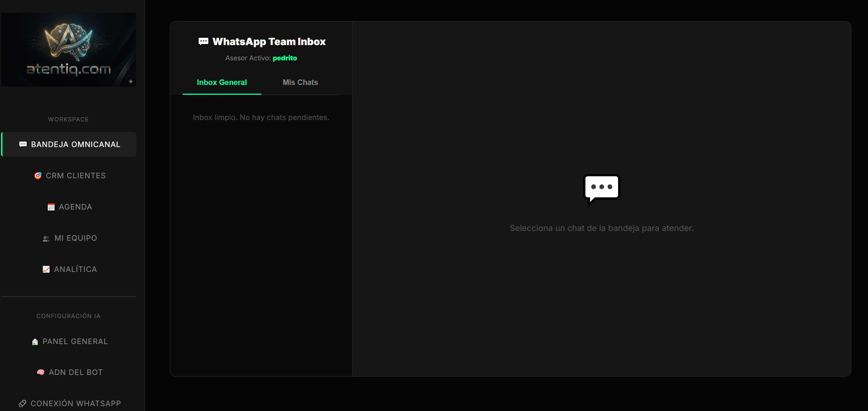Image resolution: width=868 pixels, height=411 pixels.
Task: Click the large chat bubble placeholder icon
Action: 601,189
